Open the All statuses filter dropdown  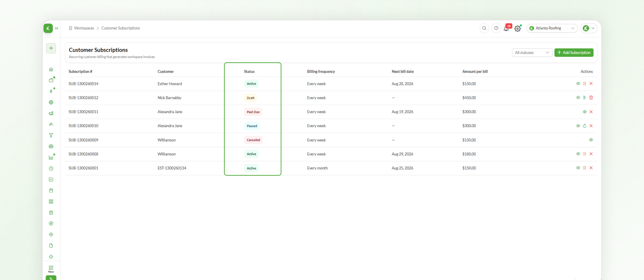pos(532,52)
